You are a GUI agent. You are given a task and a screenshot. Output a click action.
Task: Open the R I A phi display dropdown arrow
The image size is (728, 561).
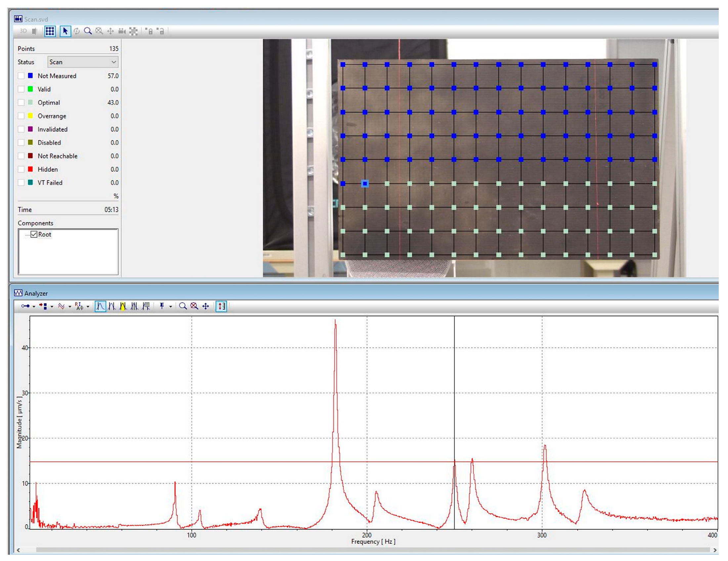click(88, 307)
